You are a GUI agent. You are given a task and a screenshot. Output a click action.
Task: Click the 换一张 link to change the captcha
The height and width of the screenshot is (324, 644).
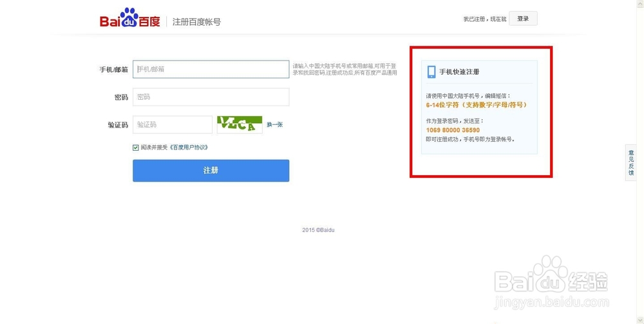275,124
